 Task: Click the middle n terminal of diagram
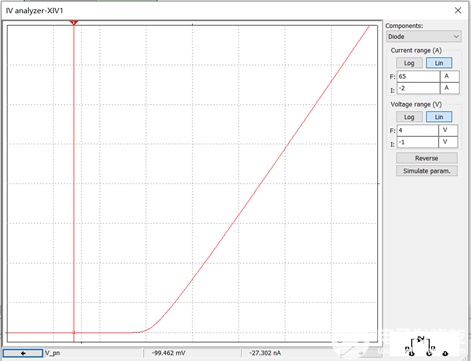click(429, 353)
